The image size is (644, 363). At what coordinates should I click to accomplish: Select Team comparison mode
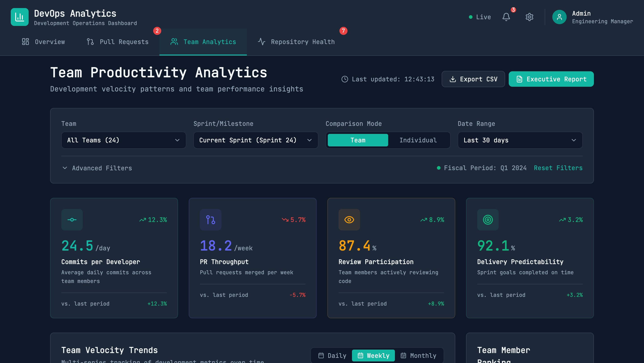pos(358,140)
